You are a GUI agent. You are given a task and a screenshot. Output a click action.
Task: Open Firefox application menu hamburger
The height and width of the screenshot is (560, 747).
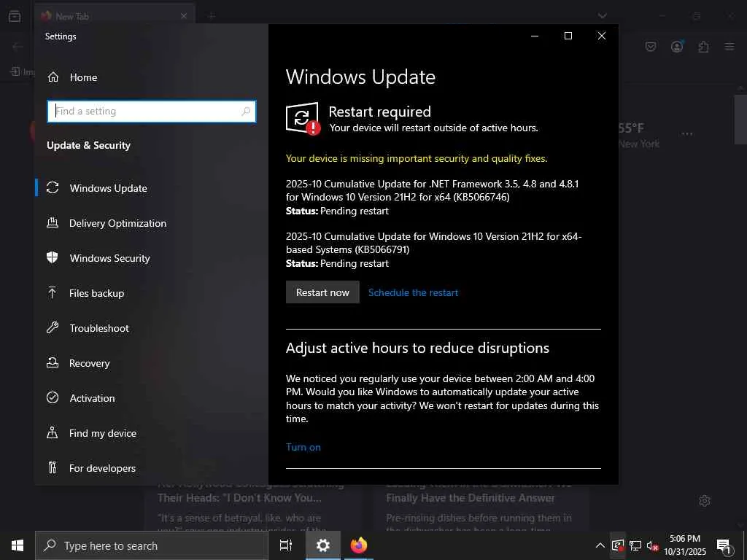coord(729,46)
